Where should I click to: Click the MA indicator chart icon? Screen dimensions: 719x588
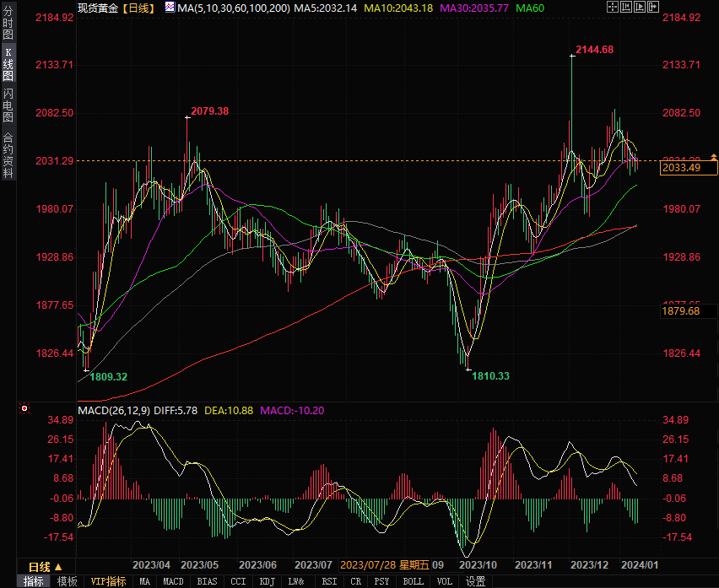click(170, 8)
